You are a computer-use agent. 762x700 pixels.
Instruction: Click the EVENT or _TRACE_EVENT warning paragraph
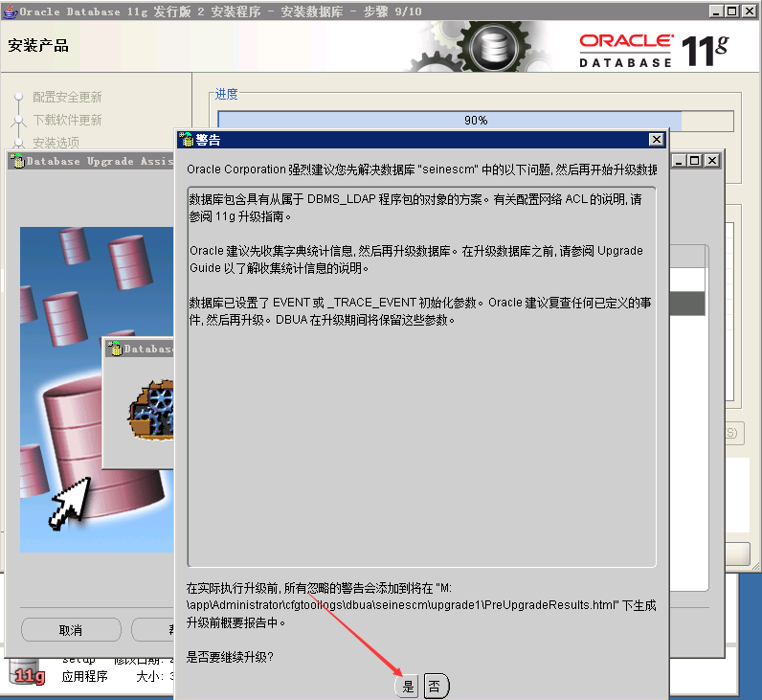[x=420, y=311]
